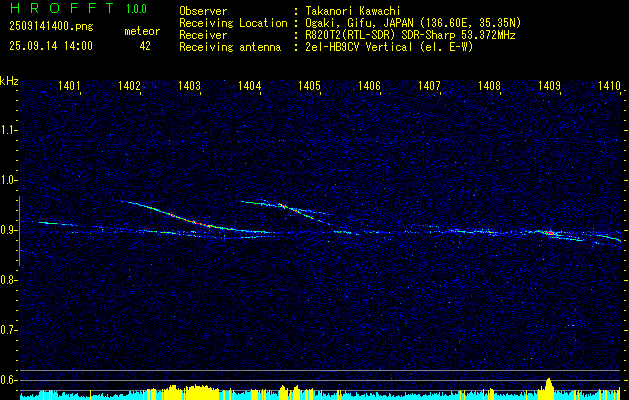Click the 1404 time axis label

(249, 85)
